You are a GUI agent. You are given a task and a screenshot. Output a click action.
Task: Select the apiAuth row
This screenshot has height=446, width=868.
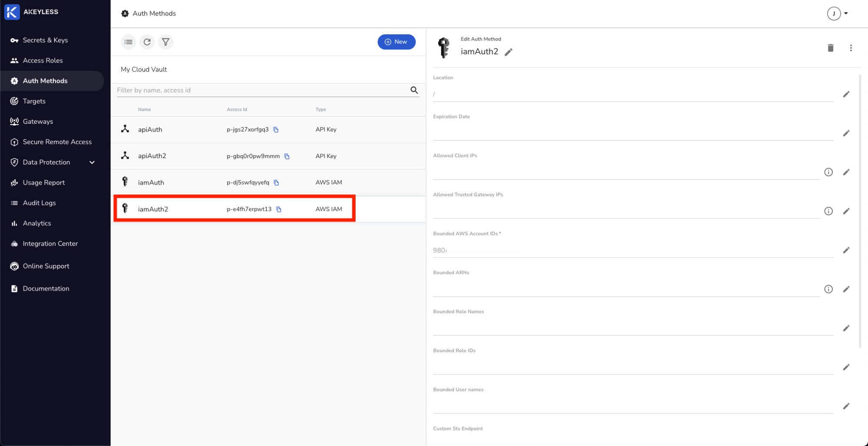point(268,130)
